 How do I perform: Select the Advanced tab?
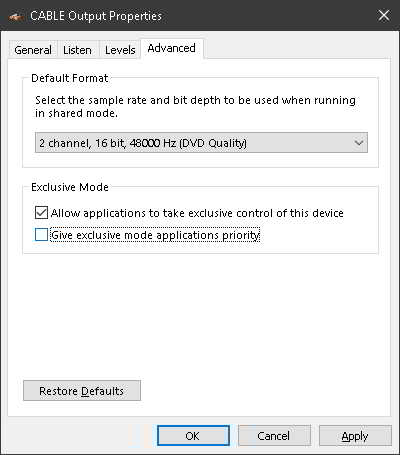click(172, 49)
